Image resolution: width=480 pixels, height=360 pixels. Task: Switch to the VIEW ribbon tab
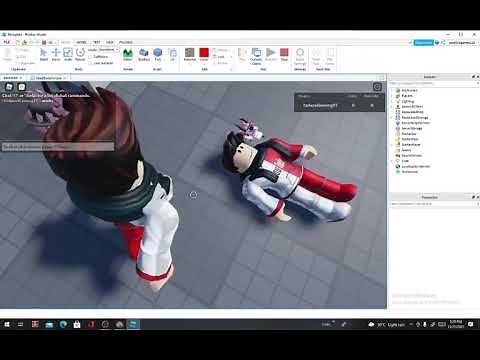(110, 42)
